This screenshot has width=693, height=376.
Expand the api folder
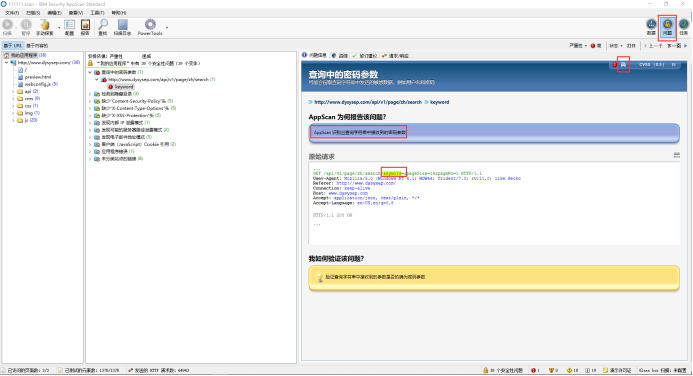(x=13, y=91)
